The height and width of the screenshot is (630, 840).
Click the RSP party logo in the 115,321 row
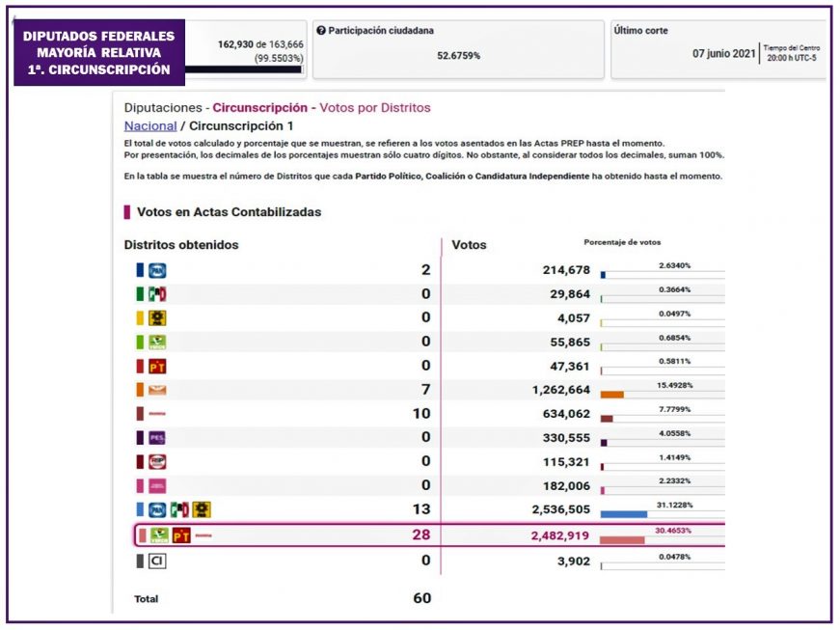pos(157,462)
